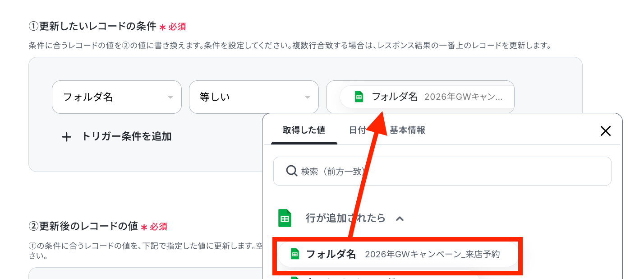This screenshot has width=644, height=279.
Task: Click Sheets icon beside 行が追加されたら
Action: [285, 218]
